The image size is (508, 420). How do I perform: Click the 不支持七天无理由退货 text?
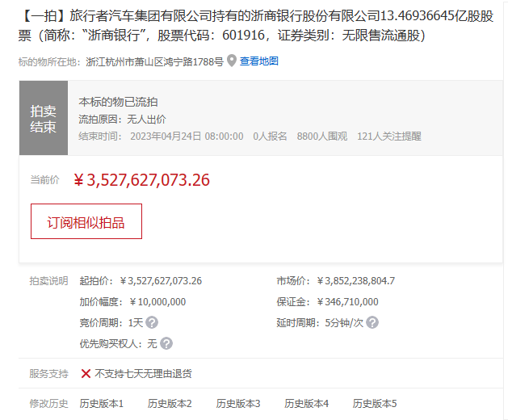coord(143,374)
